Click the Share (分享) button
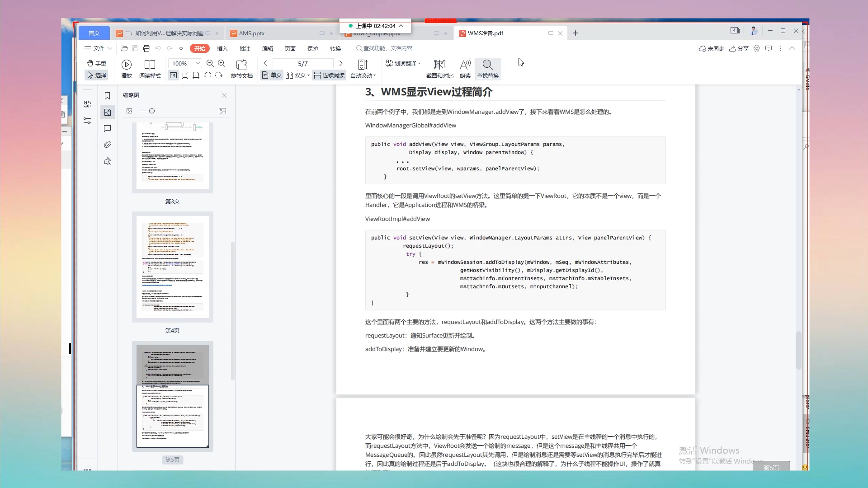 click(x=739, y=48)
